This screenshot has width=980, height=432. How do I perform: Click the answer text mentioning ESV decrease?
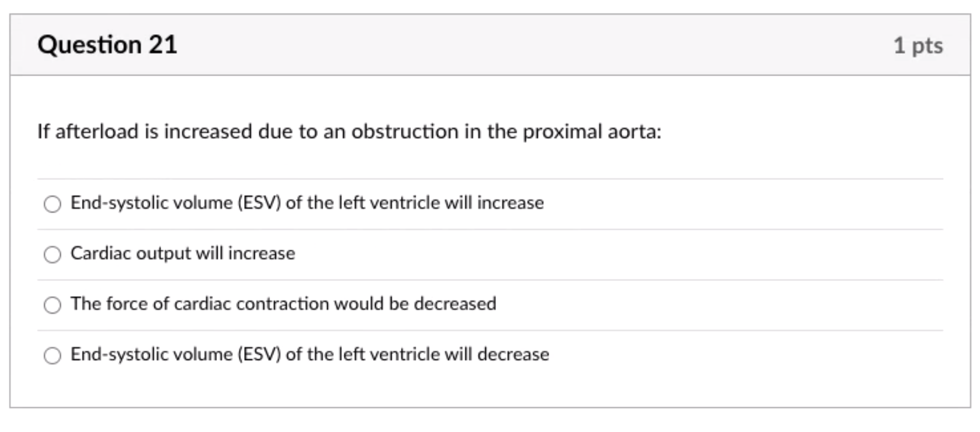click(x=310, y=355)
